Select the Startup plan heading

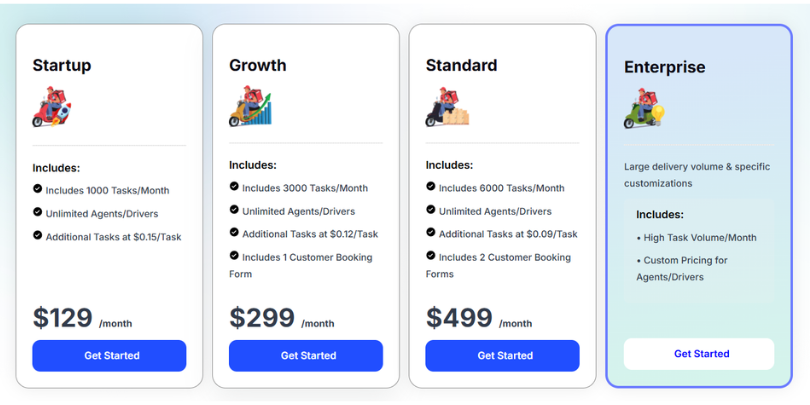pyautogui.click(x=62, y=66)
